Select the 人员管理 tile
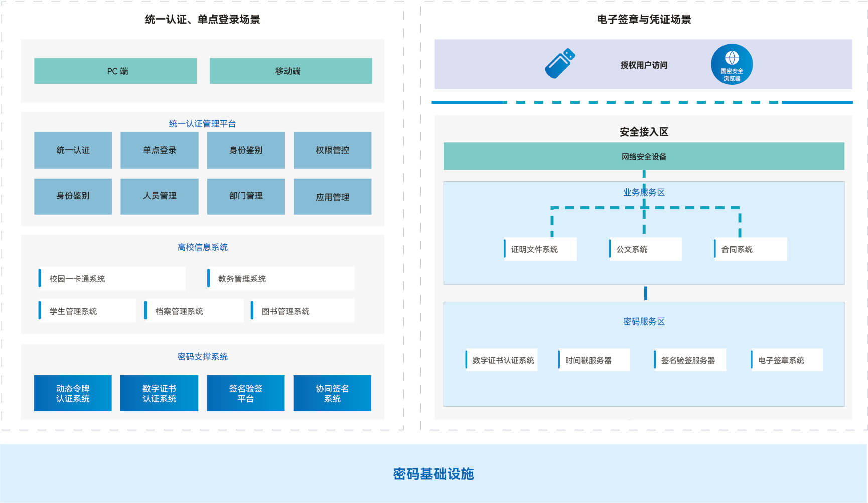 pos(160,196)
